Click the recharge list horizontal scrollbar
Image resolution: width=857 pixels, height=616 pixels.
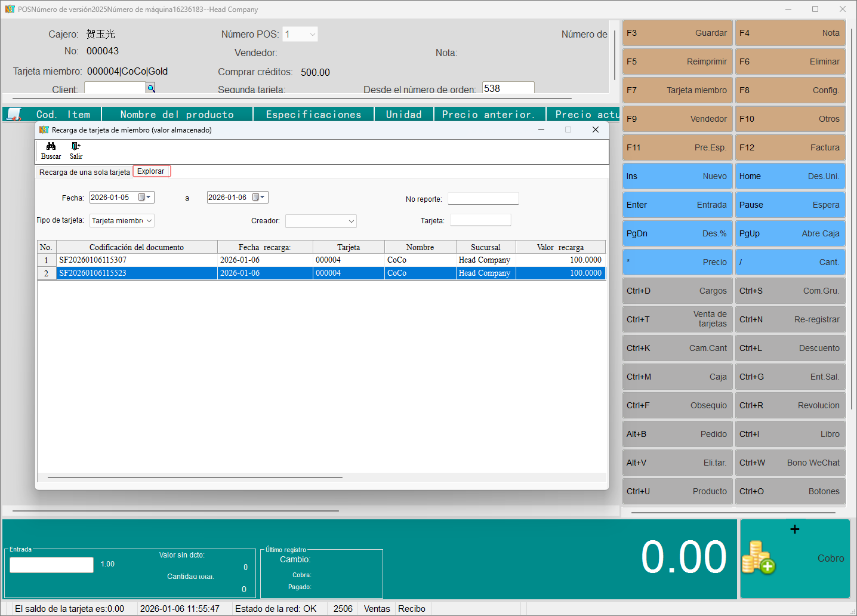(195, 478)
